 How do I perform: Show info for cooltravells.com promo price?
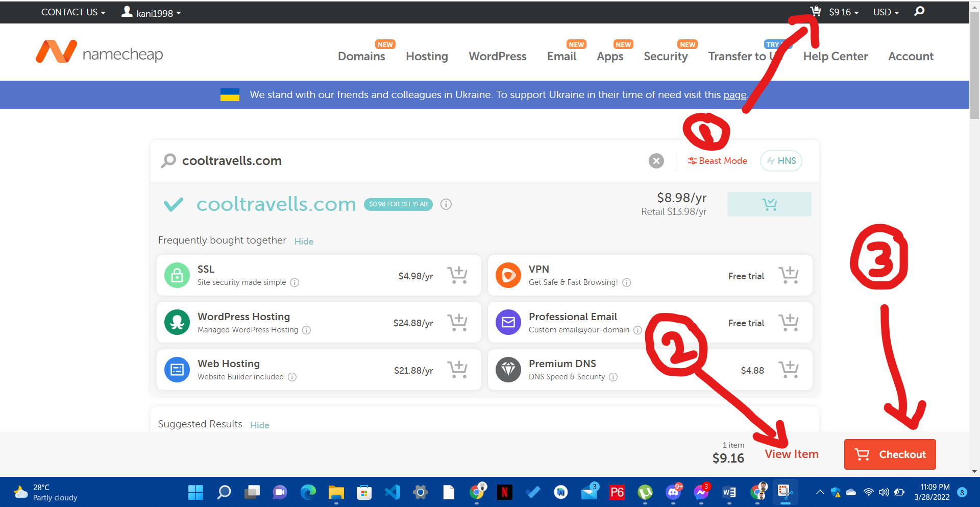pyautogui.click(x=446, y=204)
